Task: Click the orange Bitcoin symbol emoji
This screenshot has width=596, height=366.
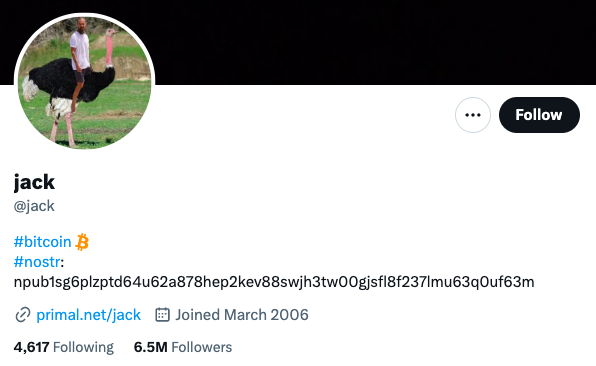Action: click(x=82, y=242)
